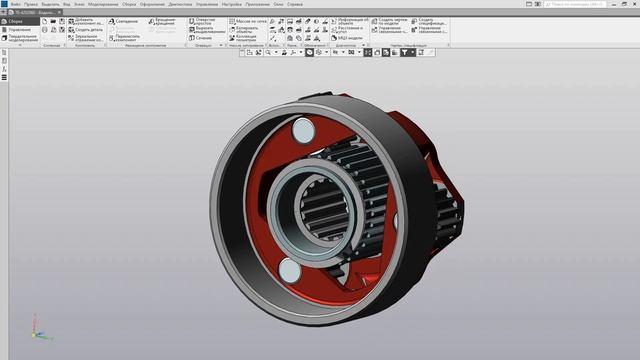Open a file using the folder icon
Image resolution: width=640 pixels, height=360 pixels.
click(53, 21)
